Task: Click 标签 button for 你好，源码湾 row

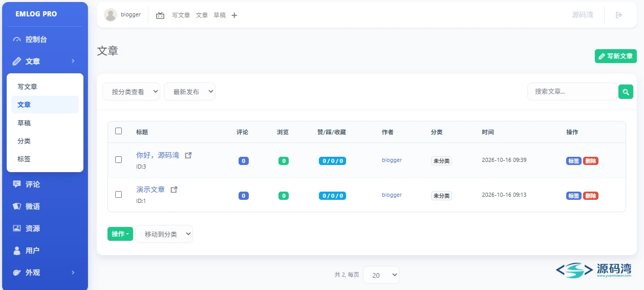Action: click(573, 161)
